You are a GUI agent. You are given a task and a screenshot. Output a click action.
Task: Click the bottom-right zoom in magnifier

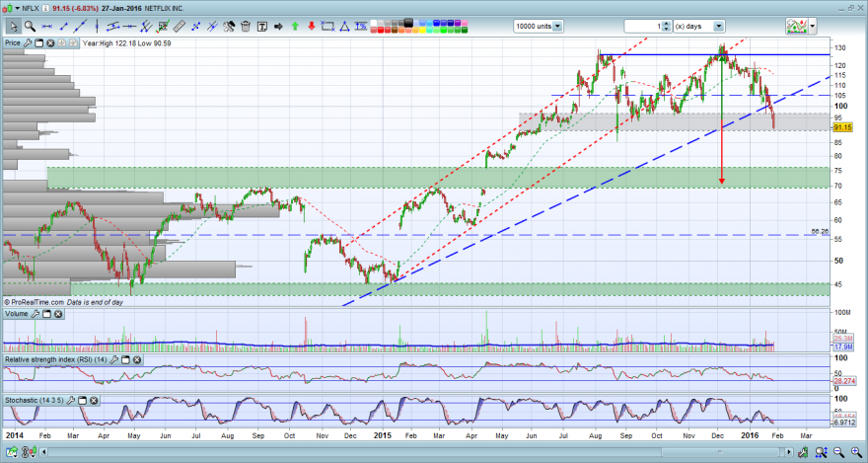[857, 452]
